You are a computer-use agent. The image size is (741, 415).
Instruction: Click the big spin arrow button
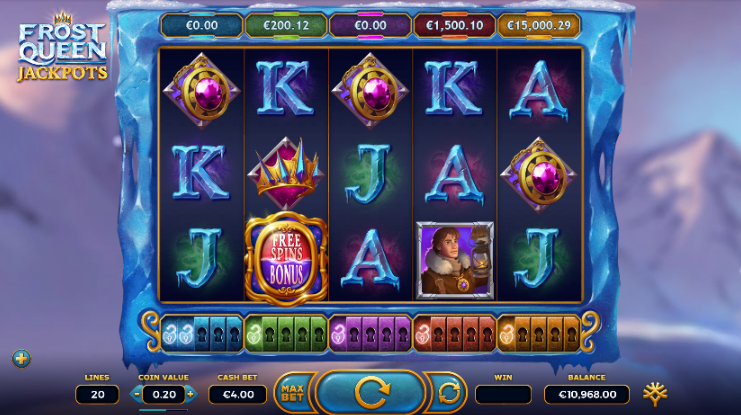tap(371, 392)
